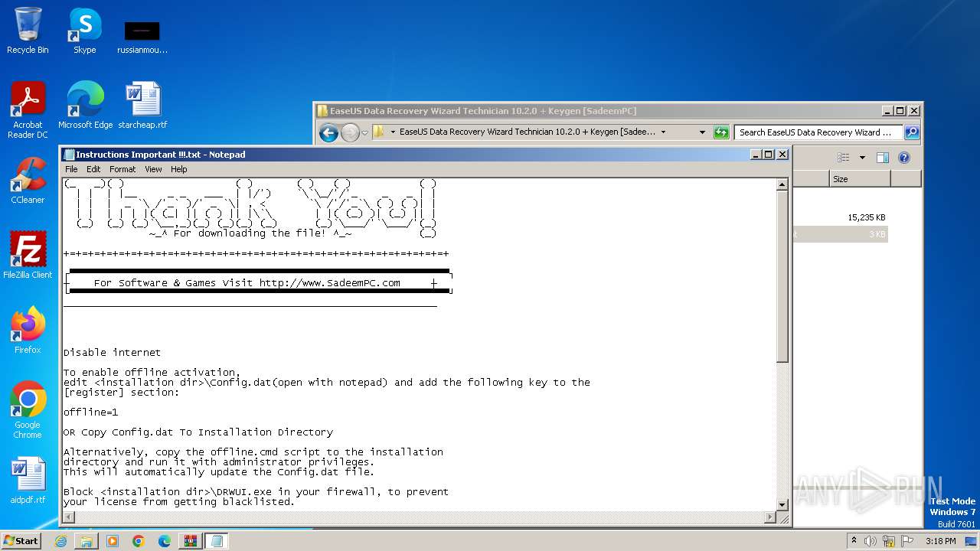Click the Notepad horizontal scrollbar right arrow
980x551 pixels.
coord(769,518)
